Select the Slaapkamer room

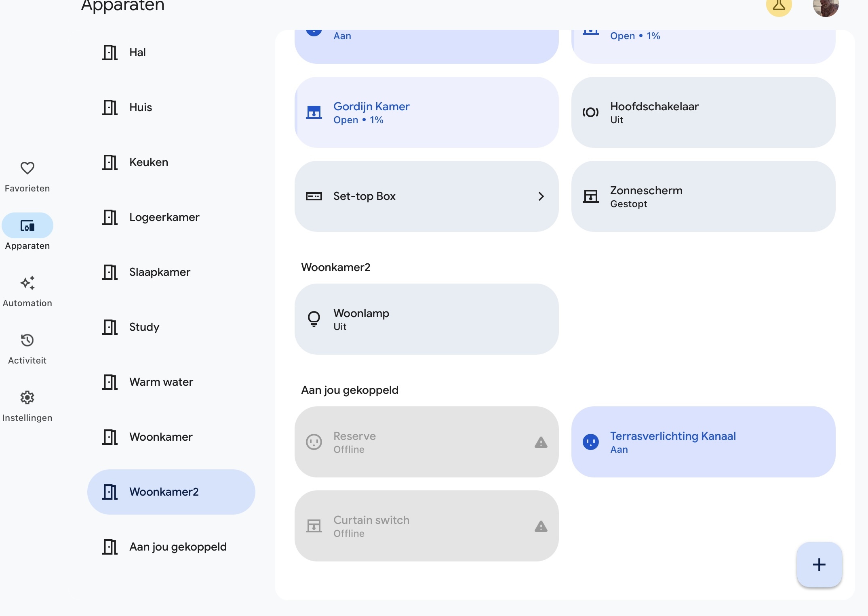[x=171, y=272]
